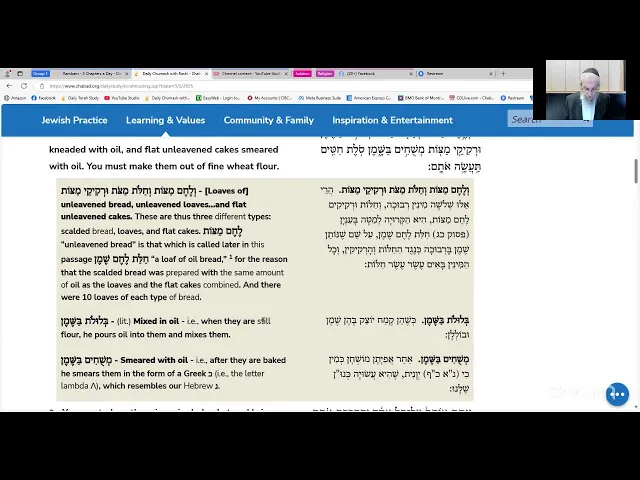Open the browser profile icon
Screen dimensions: 640x480
point(7,74)
